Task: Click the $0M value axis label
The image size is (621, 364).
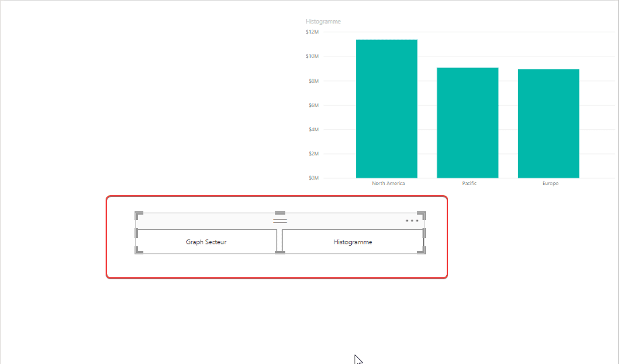Action: (314, 178)
